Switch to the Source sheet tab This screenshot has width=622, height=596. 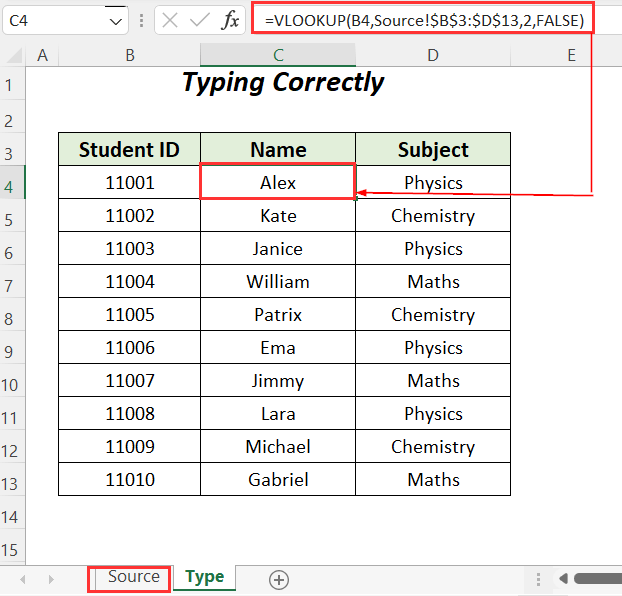click(134, 577)
